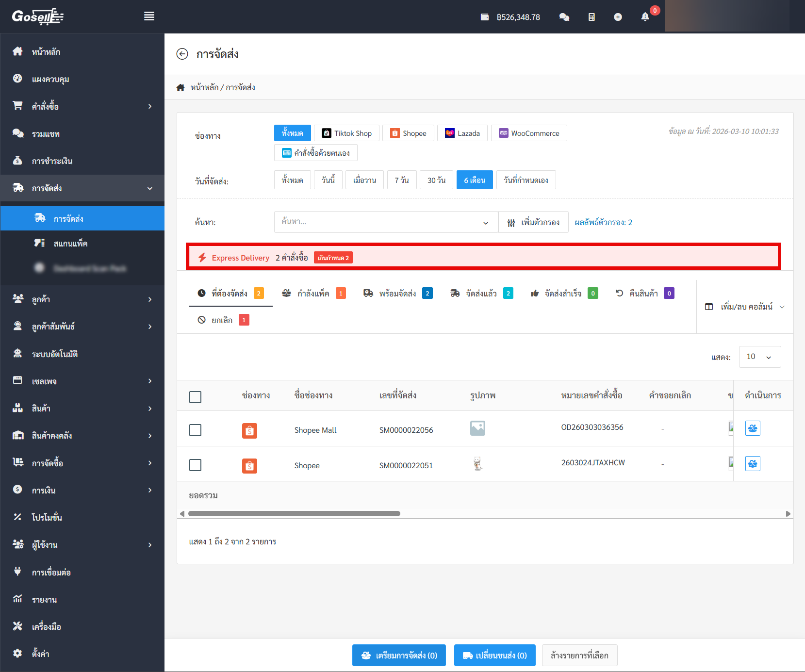Check the Shopee Mall order row checkbox
Screen dimensions: 805x672
[x=195, y=430]
